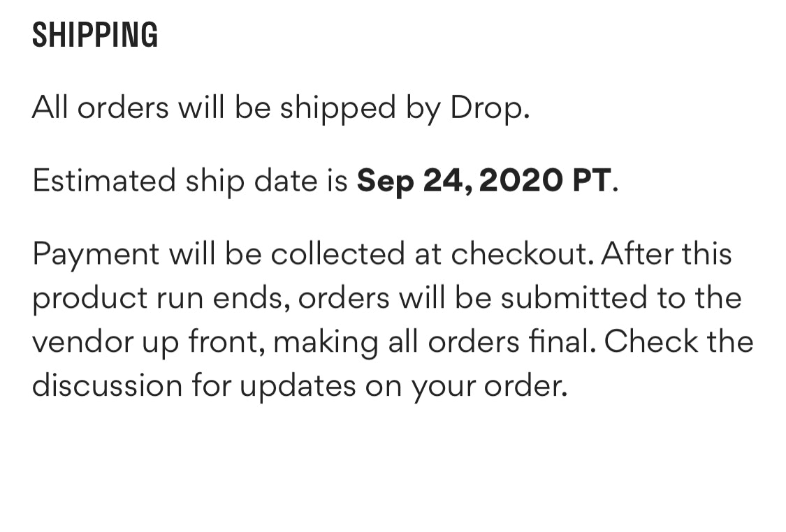This screenshot has height=532, width=786.
Task: Click the "All orders will be shipped" sentence
Action: point(215,108)
